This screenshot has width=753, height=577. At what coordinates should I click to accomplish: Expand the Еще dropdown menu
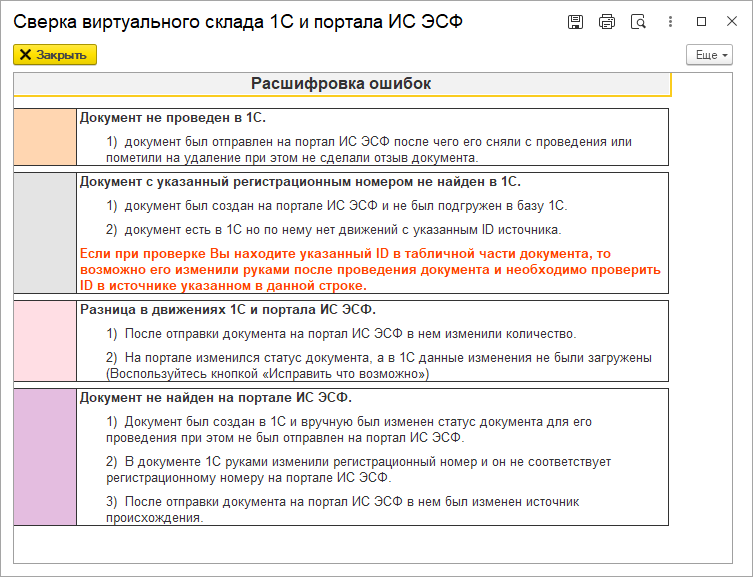[710, 55]
